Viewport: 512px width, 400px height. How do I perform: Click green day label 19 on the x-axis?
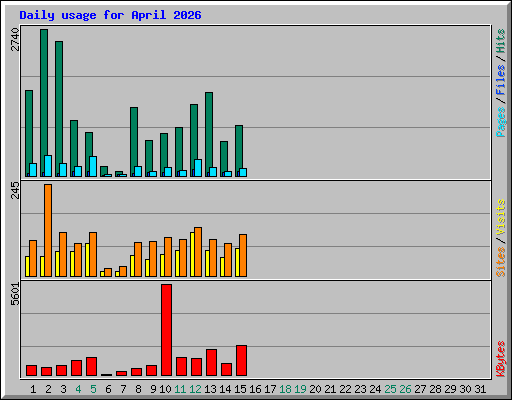tap(300, 389)
